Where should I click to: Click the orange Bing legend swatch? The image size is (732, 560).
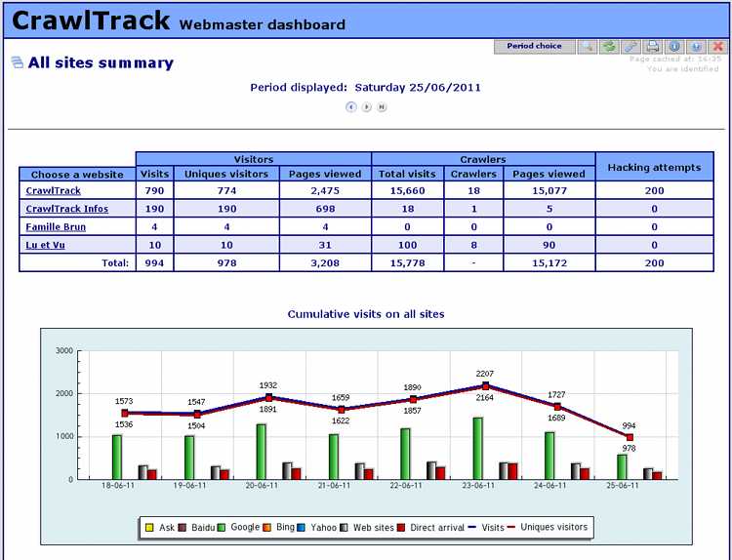266,528
